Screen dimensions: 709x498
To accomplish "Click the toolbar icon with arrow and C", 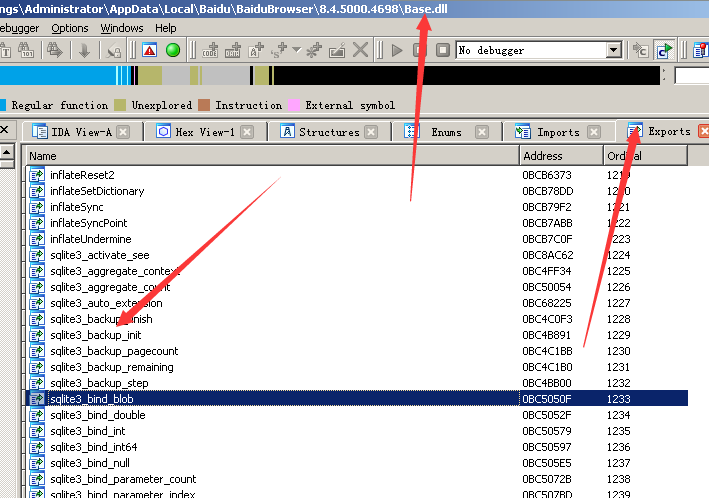I will 640,50.
